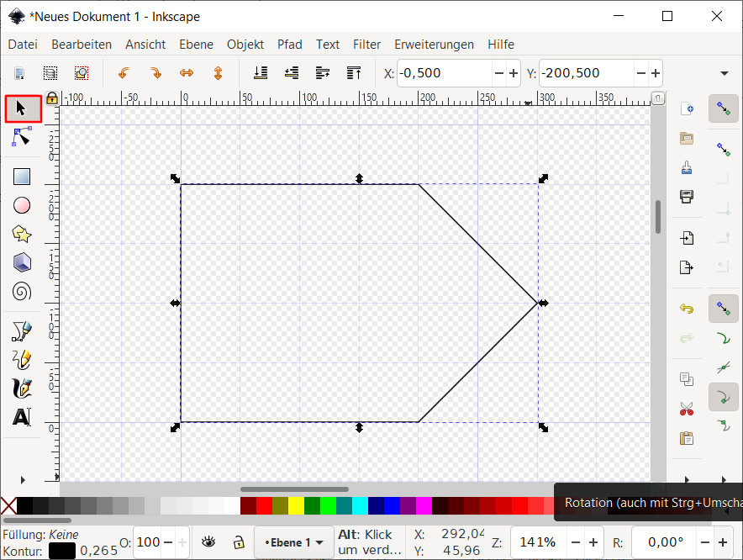
Task: Flip selection horizontally
Action: pyautogui.click(x=187, y=73)
